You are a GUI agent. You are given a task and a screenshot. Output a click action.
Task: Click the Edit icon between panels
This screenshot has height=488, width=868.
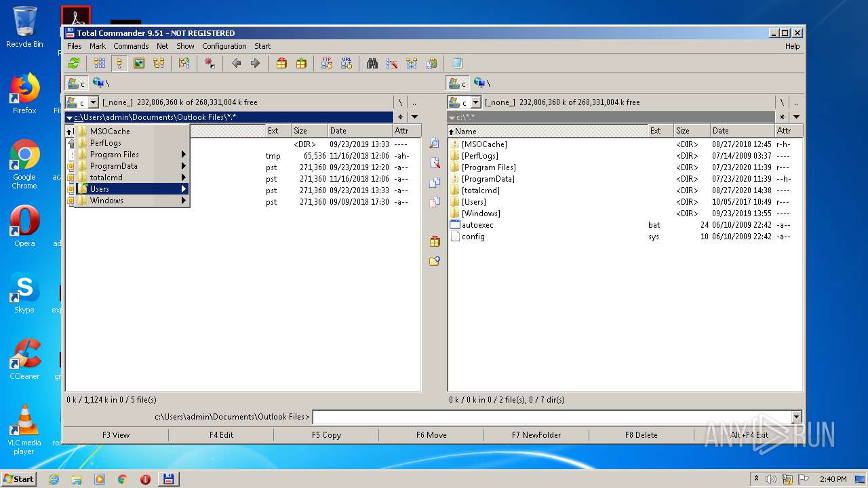coord(435,163)
